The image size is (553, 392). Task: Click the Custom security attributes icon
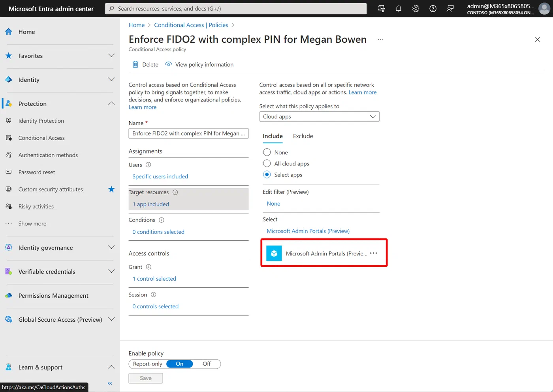tap(9, 189)
